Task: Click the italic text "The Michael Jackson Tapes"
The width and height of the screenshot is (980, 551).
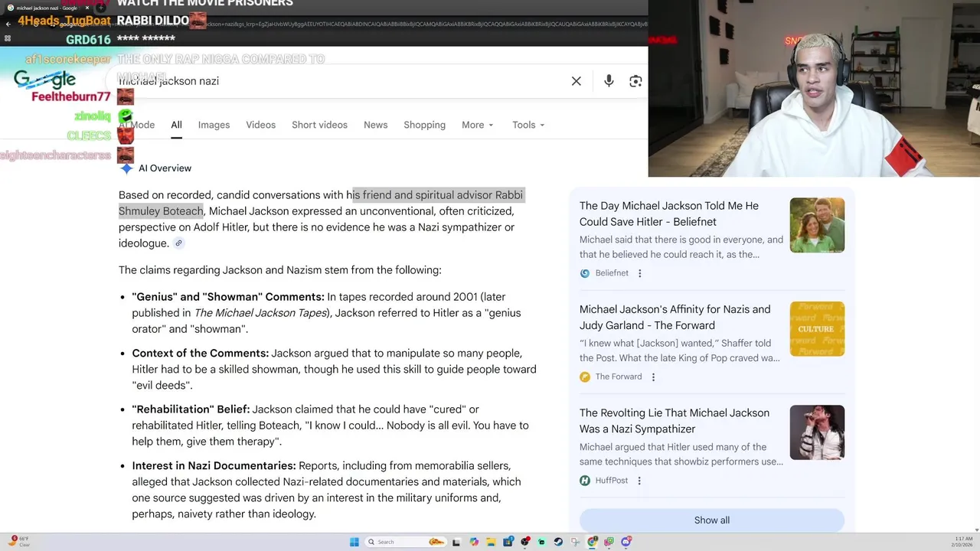Action: [x=260, y=313]
